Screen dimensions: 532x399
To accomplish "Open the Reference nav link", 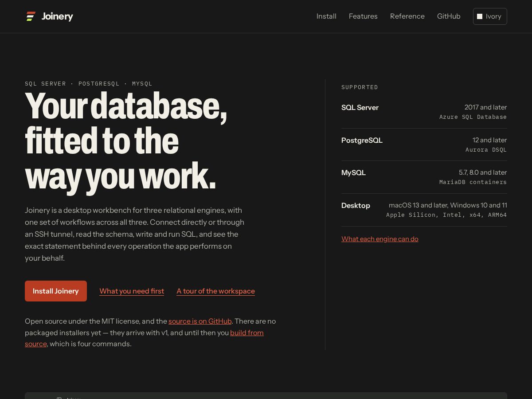I will [x=407, y=16].
